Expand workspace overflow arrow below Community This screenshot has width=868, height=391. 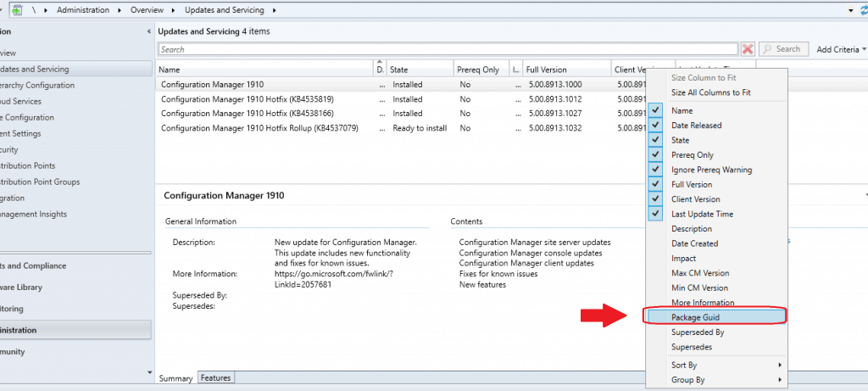[x=148, y=372]
